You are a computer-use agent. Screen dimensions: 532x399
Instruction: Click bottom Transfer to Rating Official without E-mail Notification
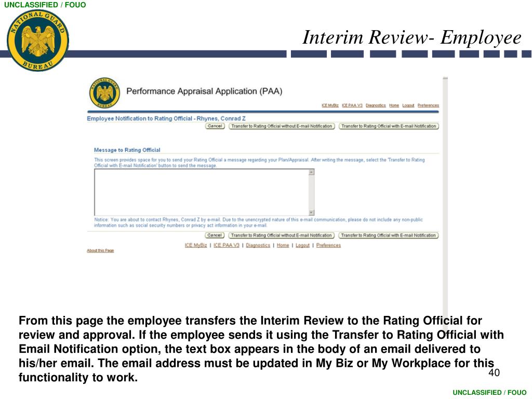[281, 235]
